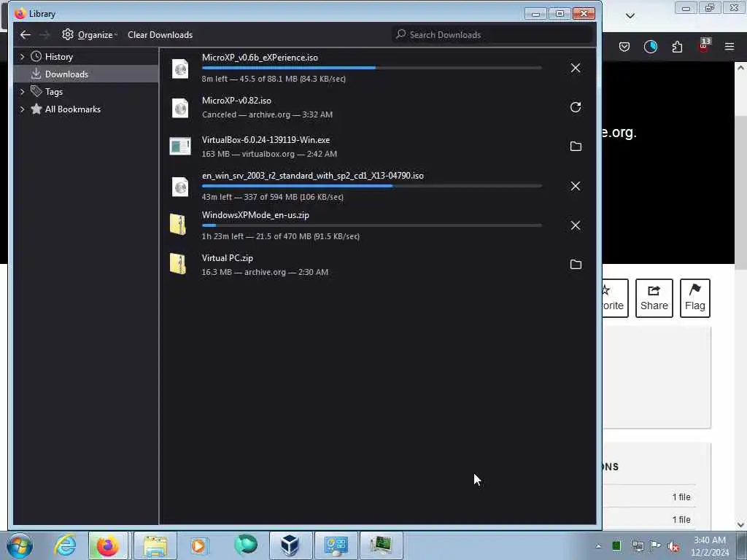Click '163 MB — virtualbox.org — 2:42 AM' status
The width and height of the screenshot is (747, 560).
click(x=269, y=154)
